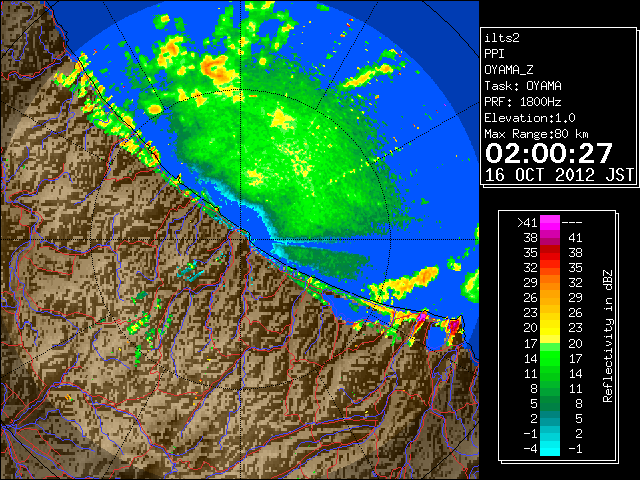Screen dimensions: 640x480
Task: Select the '16 OCT 2012 JST' date
Action: pyautogui.click(x=560, y=175)
